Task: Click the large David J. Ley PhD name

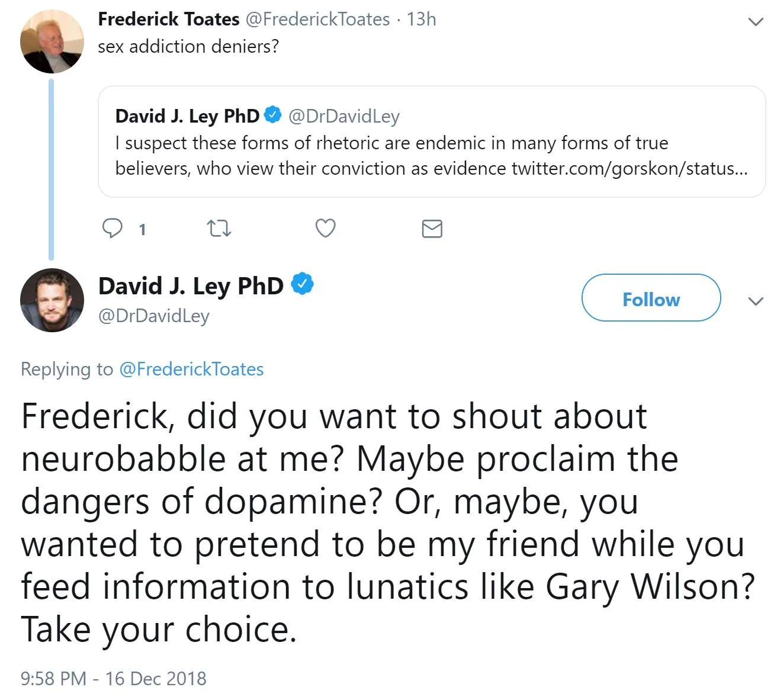Action: coord(191,286)
